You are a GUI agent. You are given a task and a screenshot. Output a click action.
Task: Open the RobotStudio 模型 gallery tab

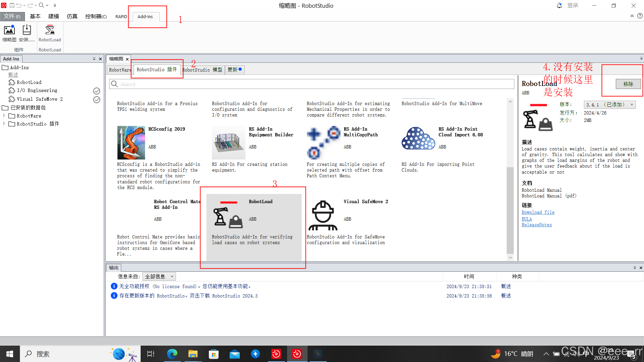coord(202,70)
